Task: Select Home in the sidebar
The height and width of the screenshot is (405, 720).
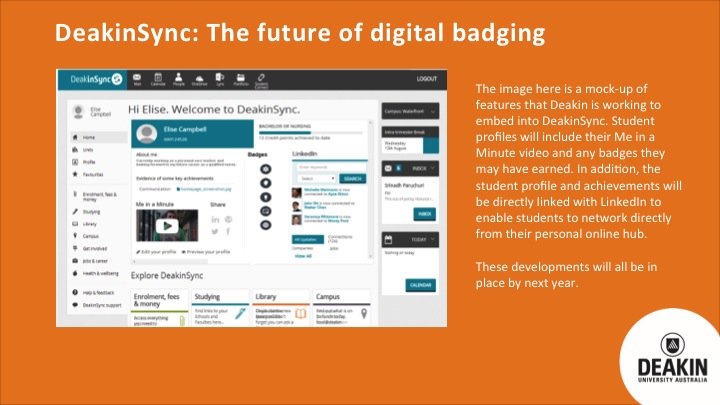Action: [x=98, y=137]
